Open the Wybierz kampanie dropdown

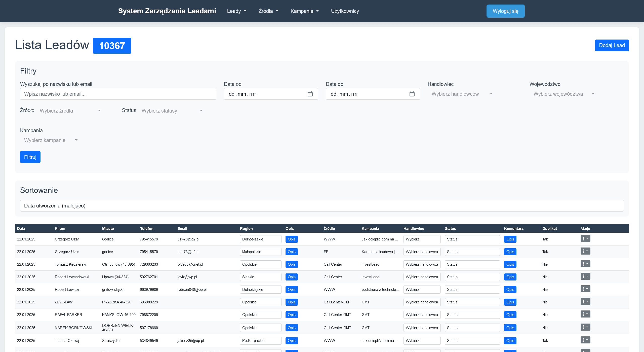(x=51, y=140)
